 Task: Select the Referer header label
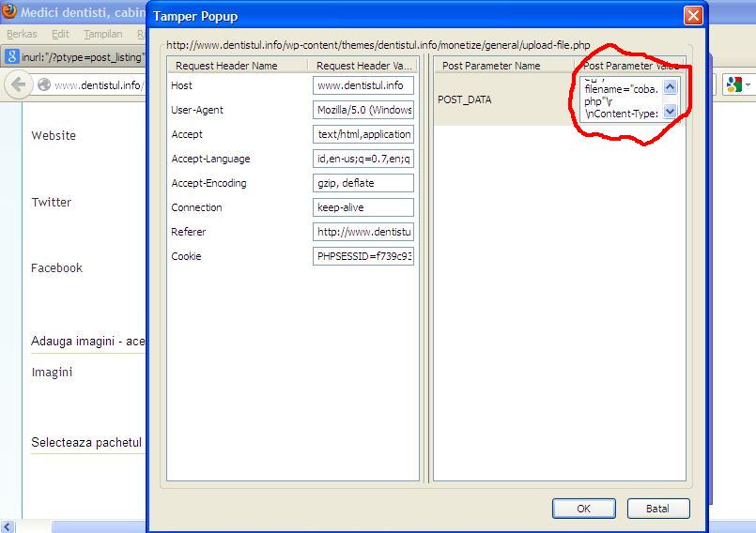(188, 232)
